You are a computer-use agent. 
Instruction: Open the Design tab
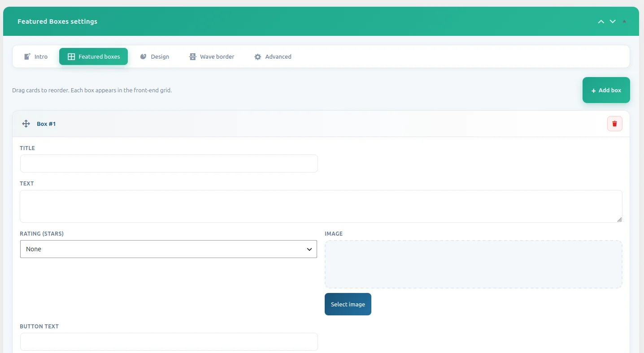coord(155,56)
